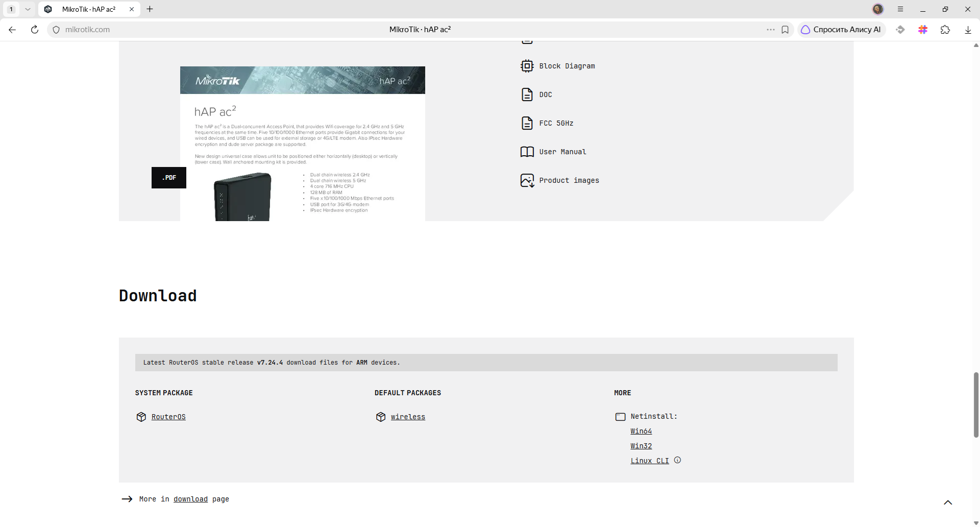
Task: Click the info icon beside Linux CLI
Action: tap(677, 460)
